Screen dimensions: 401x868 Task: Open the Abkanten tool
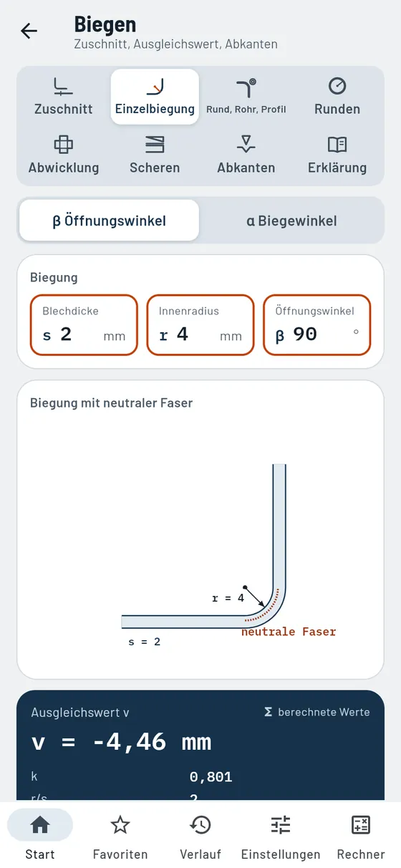coord(246,155)
